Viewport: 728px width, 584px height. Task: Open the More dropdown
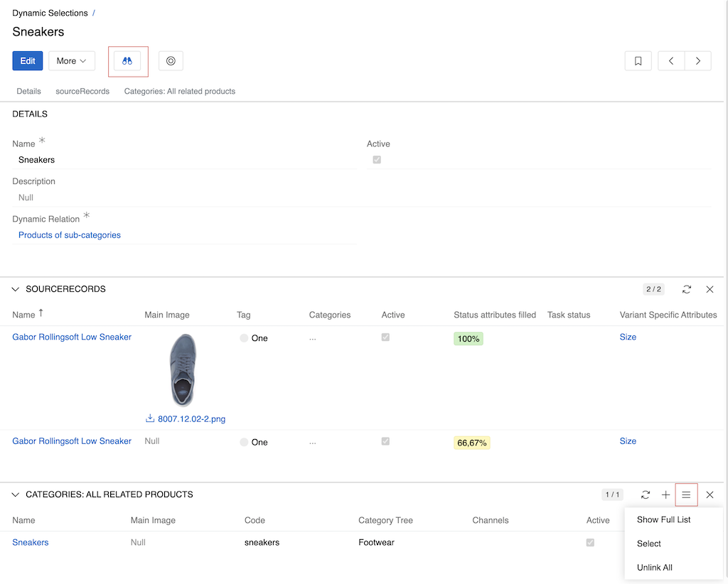(72, 61)
